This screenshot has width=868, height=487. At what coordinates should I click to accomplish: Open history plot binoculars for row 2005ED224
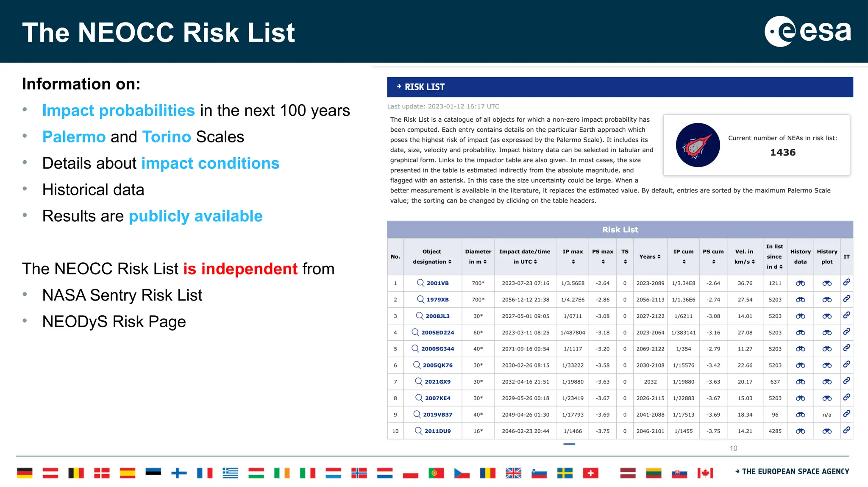(827, 333)
